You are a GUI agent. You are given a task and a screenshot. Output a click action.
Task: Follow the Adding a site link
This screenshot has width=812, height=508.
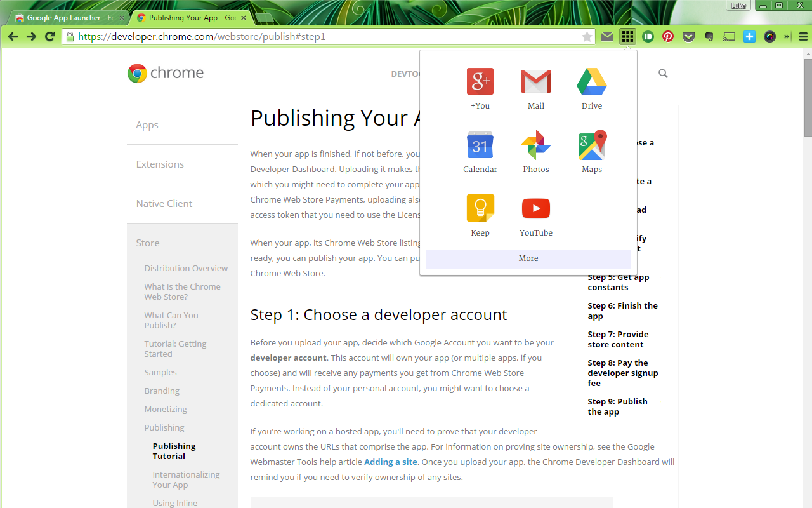click(391, 462)
